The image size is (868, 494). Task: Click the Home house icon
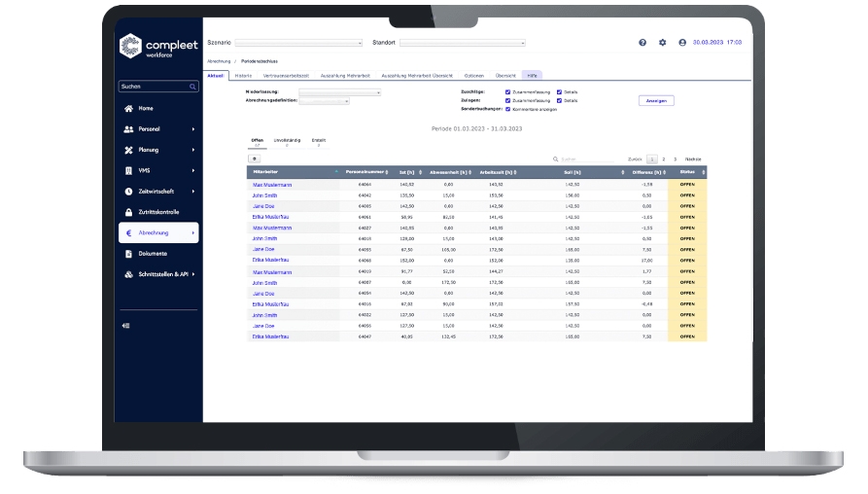point(128,109)
